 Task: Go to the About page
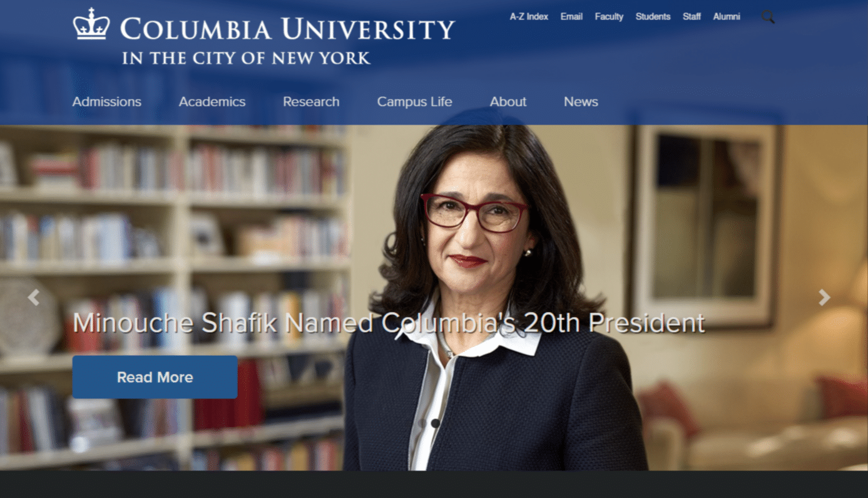click(508, 101)
